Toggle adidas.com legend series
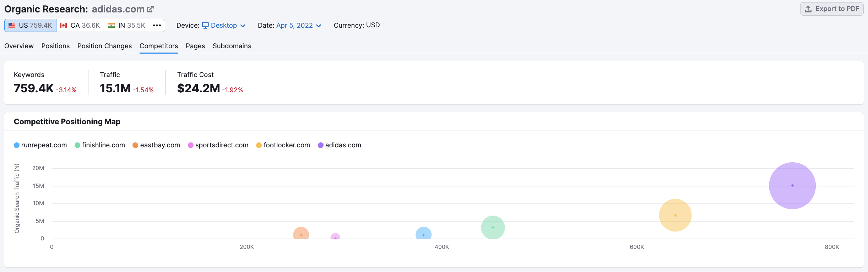The width and height of the screenshot is (868, 272). pyautogui.click(x=340, y=145)
